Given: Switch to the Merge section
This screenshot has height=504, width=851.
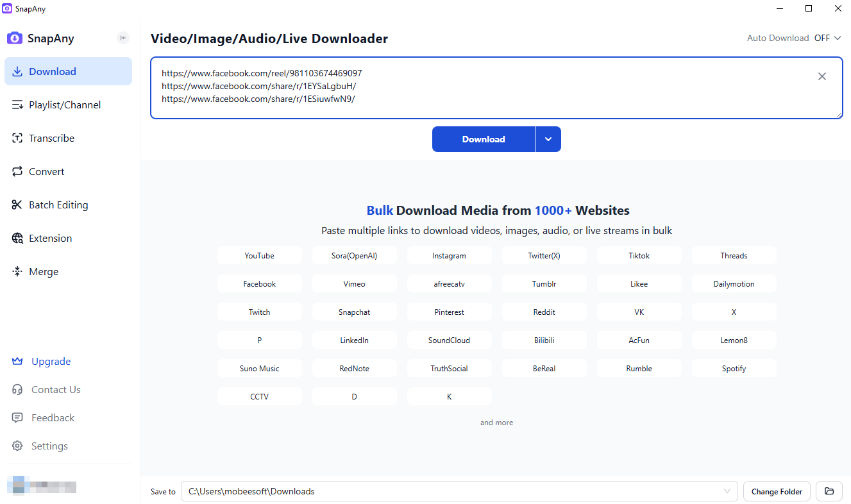Looking at the screenshot, I should click(68, 272).
